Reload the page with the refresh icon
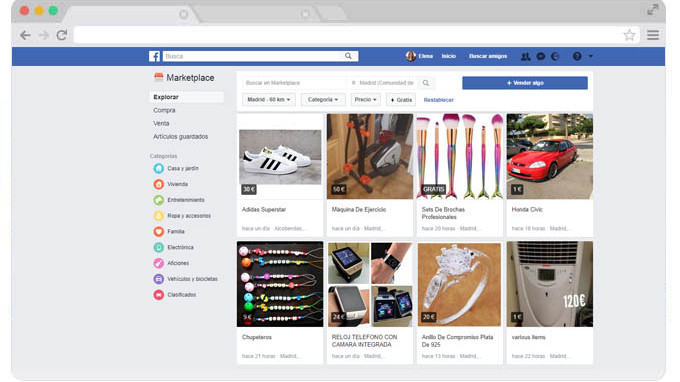The image size is (680, 382). 62,35
